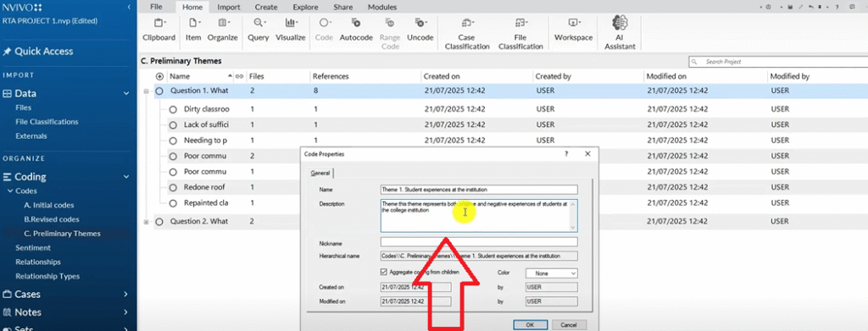Open the Item ribbon menu
868x331 pixels.
coord(193,30)
